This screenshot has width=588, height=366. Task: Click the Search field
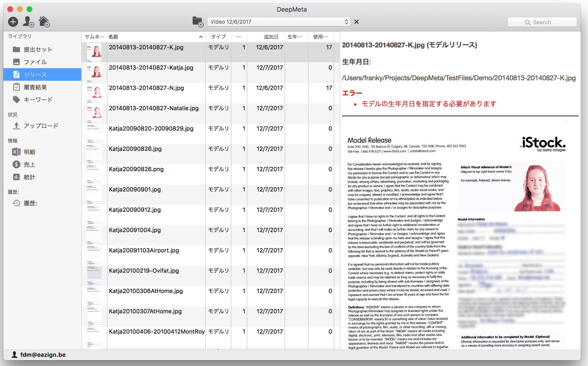pyautogui.click(x=542, y=22)
